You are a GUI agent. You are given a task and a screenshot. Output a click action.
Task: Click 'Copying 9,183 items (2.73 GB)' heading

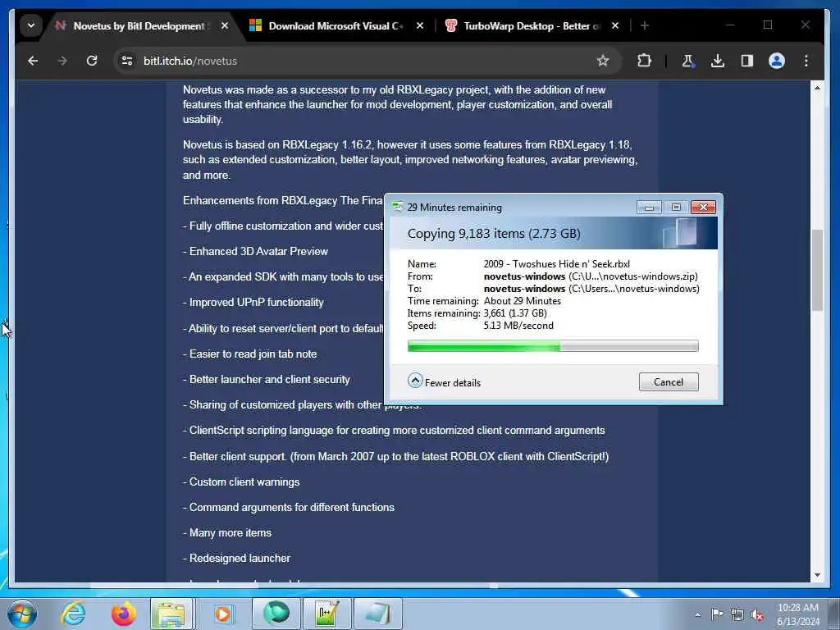[494, 234]
